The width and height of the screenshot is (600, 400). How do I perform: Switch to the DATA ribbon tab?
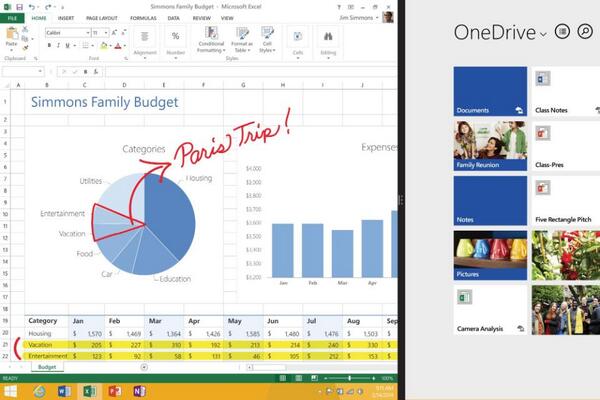coord(173,18)
